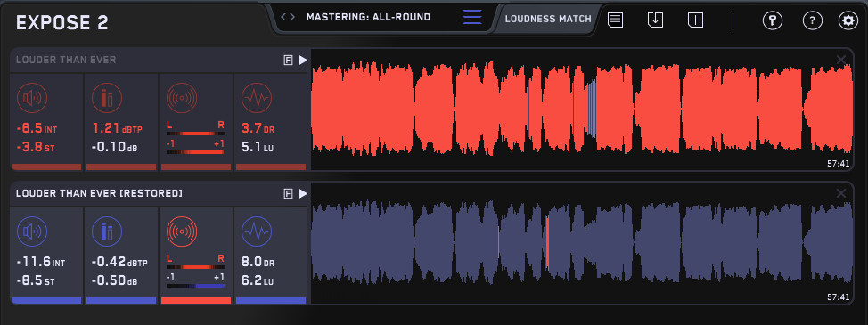Click the key license icon
The image size is (868, 325).
point(773,21)
